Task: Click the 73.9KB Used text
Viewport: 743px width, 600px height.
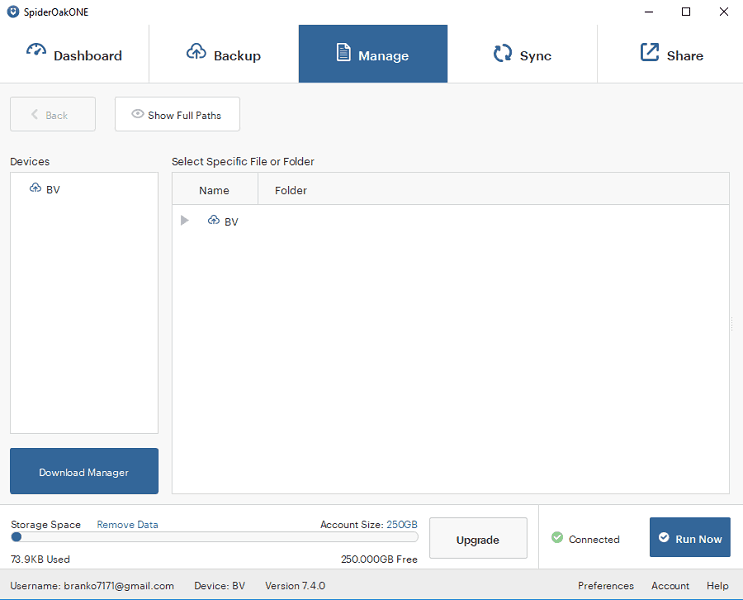Action: [x=40, y=559]
